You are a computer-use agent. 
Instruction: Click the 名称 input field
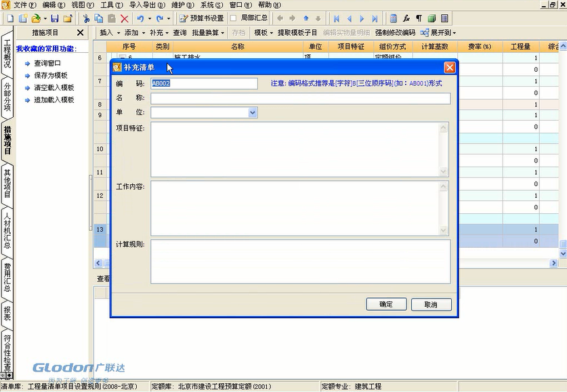(x=300, y=99)
